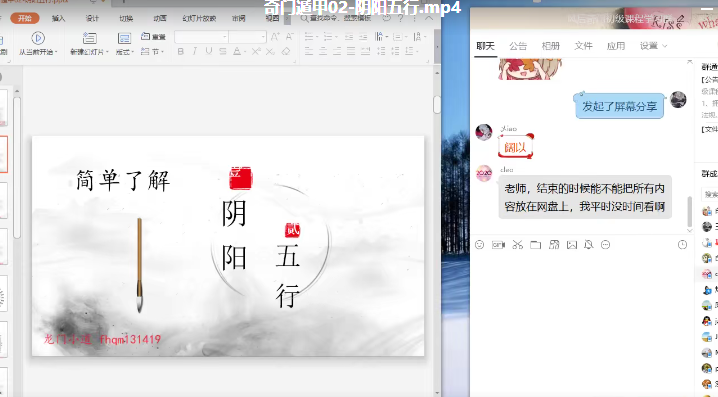The image size is (718, 397).
Task: Click the image send-picture icon in chat
Action: click(x=572, y=245)
